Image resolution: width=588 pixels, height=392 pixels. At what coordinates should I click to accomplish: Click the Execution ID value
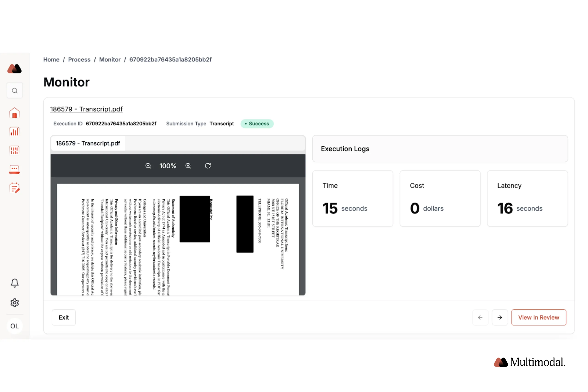tap(121, 123)
